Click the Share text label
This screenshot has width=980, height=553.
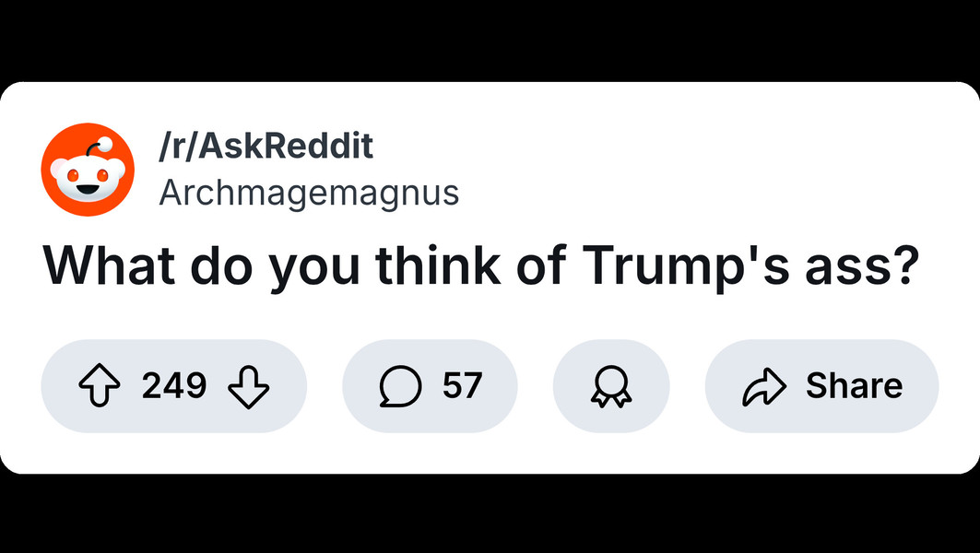854,386
